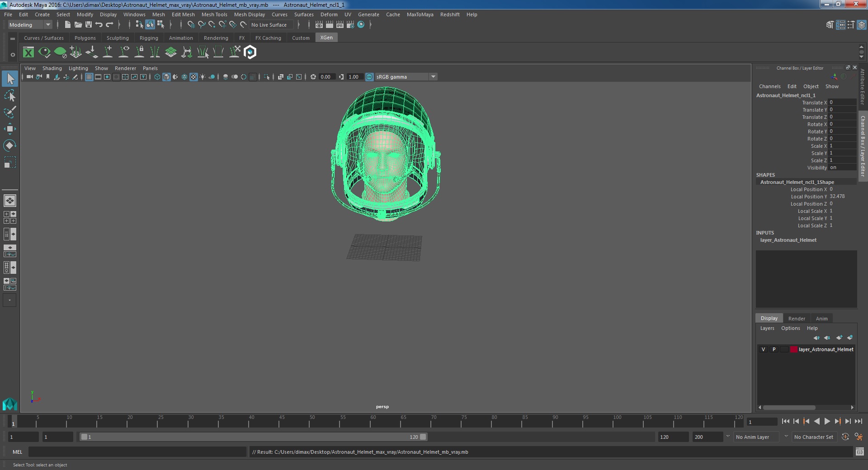Click red color swatch of layer_Astronaut_Helmet

794,349
